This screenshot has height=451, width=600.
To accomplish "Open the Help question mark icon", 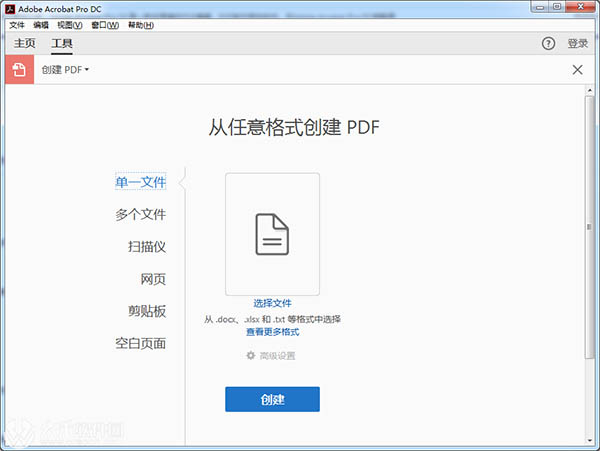I will click(548, 43).
